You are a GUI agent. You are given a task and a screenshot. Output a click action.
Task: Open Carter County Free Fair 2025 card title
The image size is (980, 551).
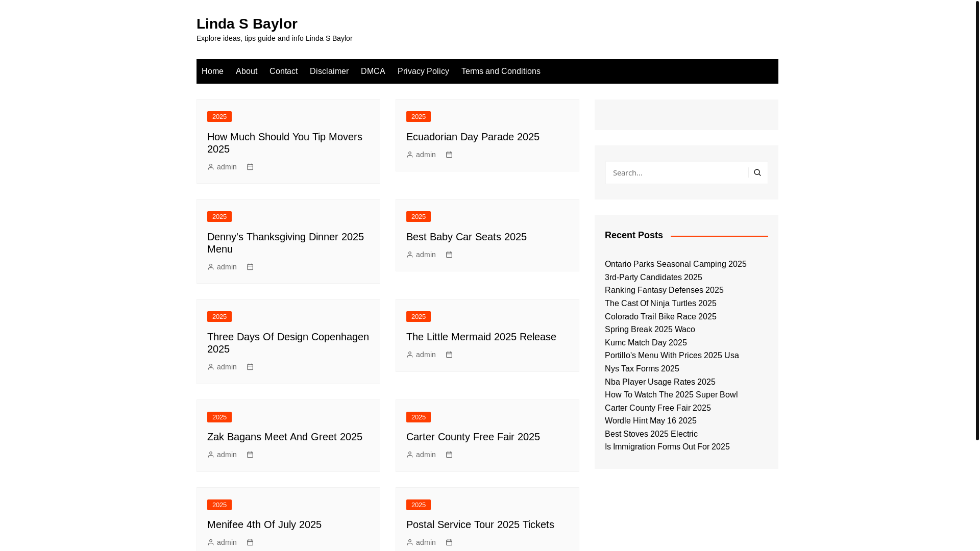click(473, 437)
